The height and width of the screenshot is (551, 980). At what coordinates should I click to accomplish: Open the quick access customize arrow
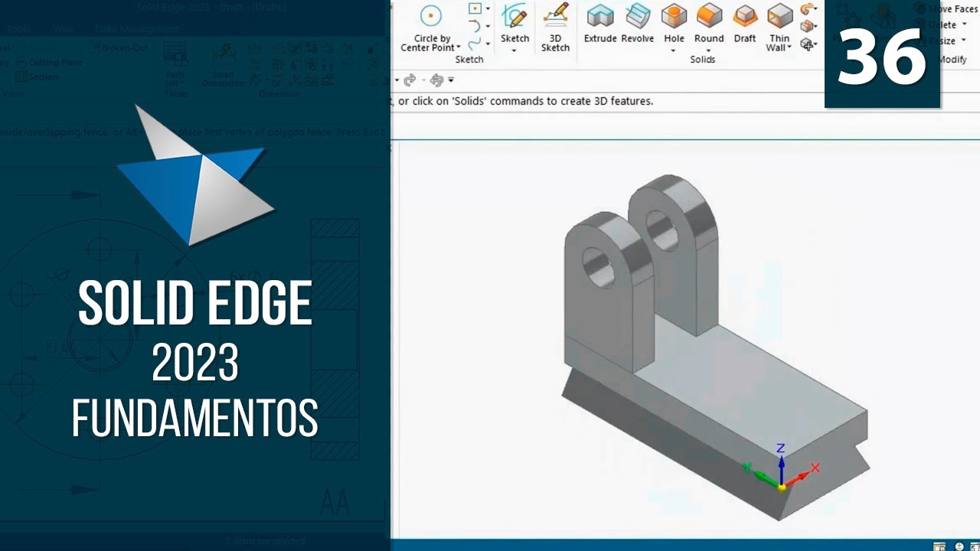[x=451, y=80]
